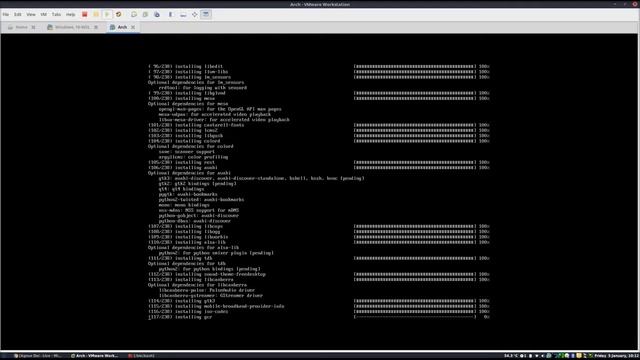640x360 pixels.
Task: Click 'installing mobile-broadband-provider-info' line
Action: [x=216, y=306]
